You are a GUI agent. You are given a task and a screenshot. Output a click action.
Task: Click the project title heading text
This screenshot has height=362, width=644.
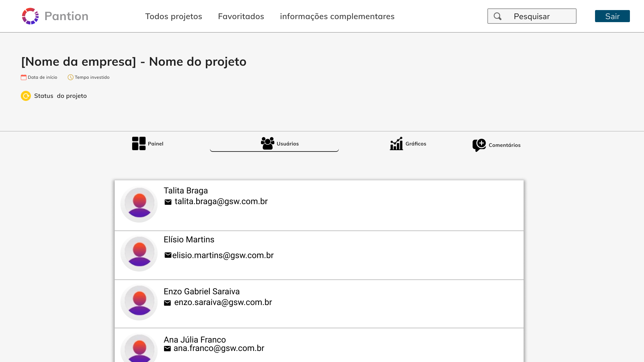point(134,62)
